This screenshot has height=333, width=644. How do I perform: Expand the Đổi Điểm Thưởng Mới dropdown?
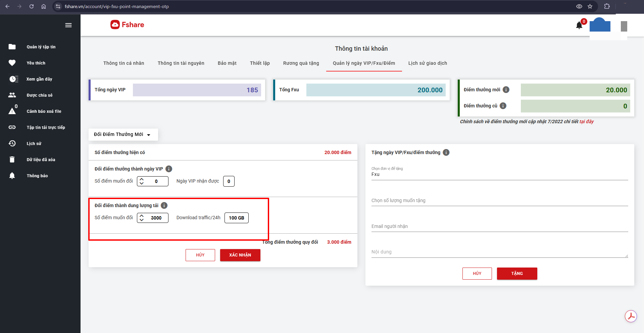coord(123,135)
